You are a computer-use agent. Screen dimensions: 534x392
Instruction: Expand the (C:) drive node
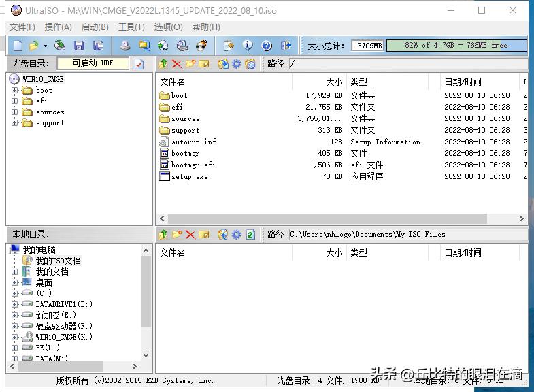14,293
